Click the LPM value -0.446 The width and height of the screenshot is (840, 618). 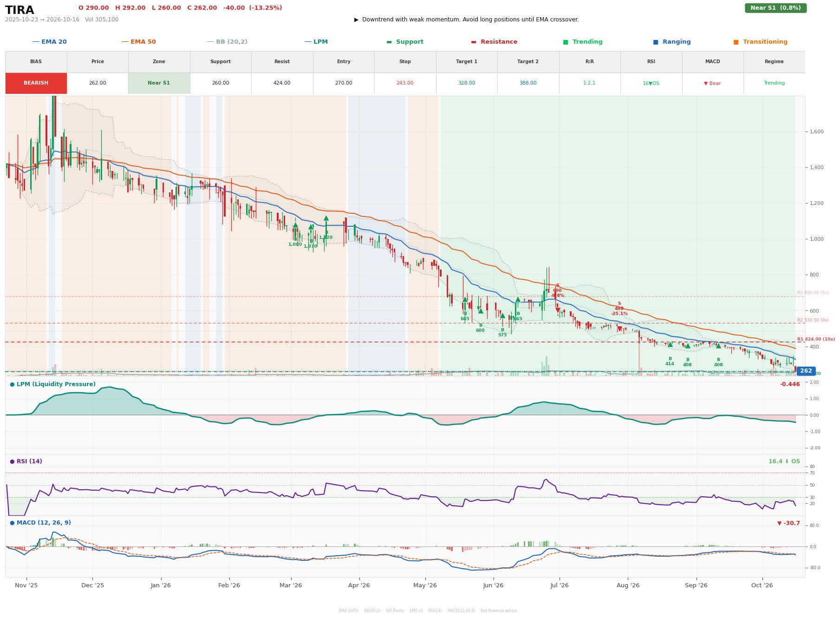coord(790,384)
